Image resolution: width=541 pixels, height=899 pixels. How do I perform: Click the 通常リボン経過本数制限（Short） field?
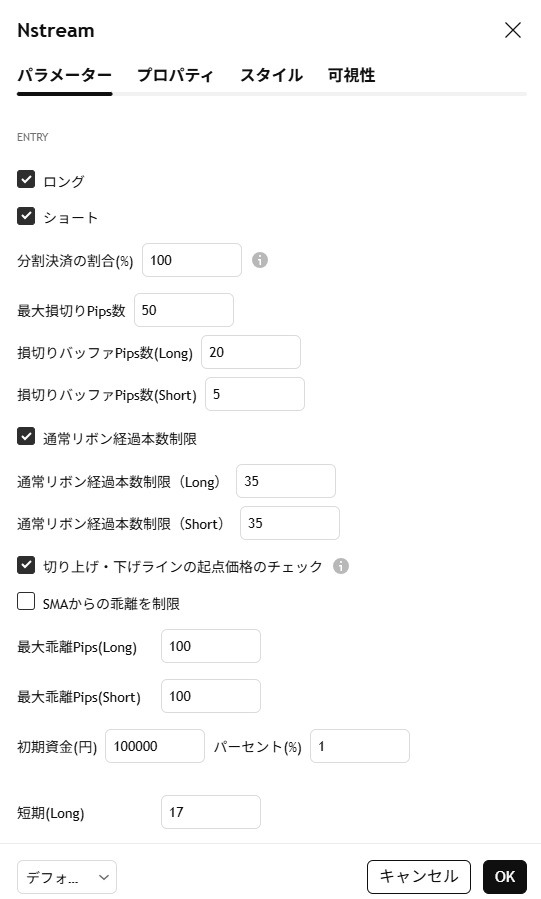point(290,523)
